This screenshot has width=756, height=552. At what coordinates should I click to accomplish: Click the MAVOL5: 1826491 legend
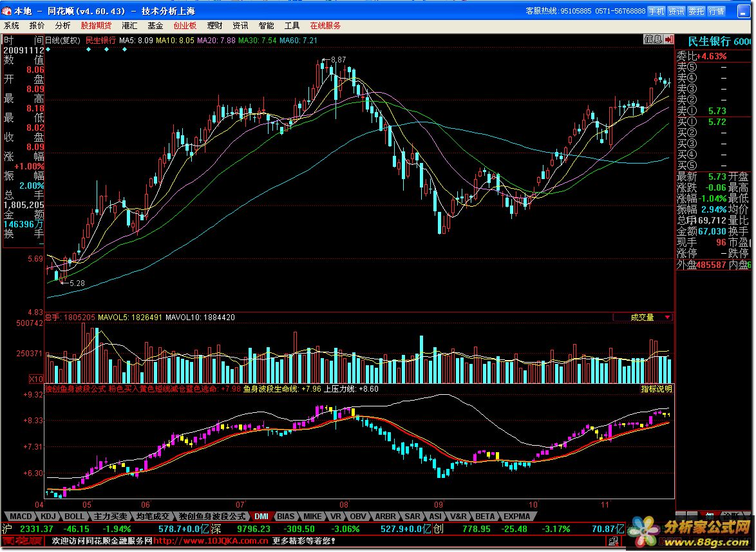tap(130, 317)
